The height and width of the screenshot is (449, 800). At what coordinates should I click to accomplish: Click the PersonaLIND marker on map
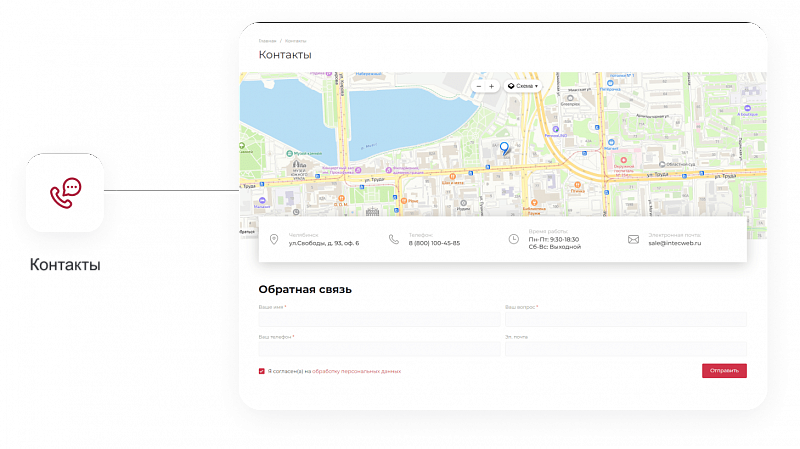tap(556, 130)
